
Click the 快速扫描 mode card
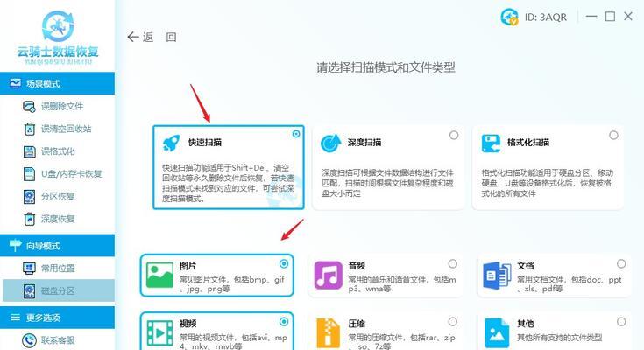(229, 167)
